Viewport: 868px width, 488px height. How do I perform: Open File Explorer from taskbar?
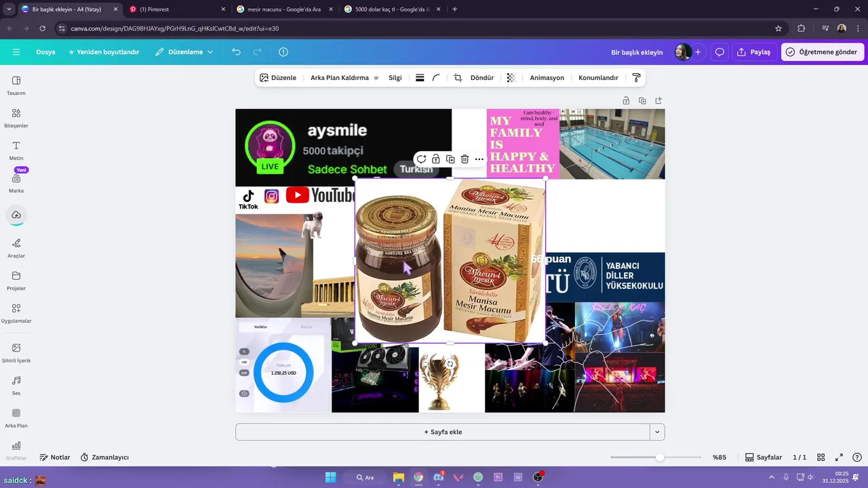click(x=399, y=477)
